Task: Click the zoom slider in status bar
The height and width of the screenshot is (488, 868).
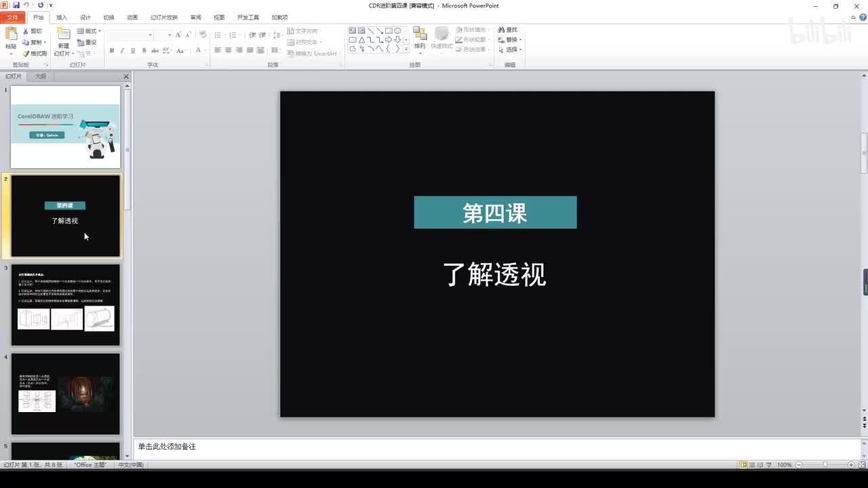Action: click(x=824, y=465)
